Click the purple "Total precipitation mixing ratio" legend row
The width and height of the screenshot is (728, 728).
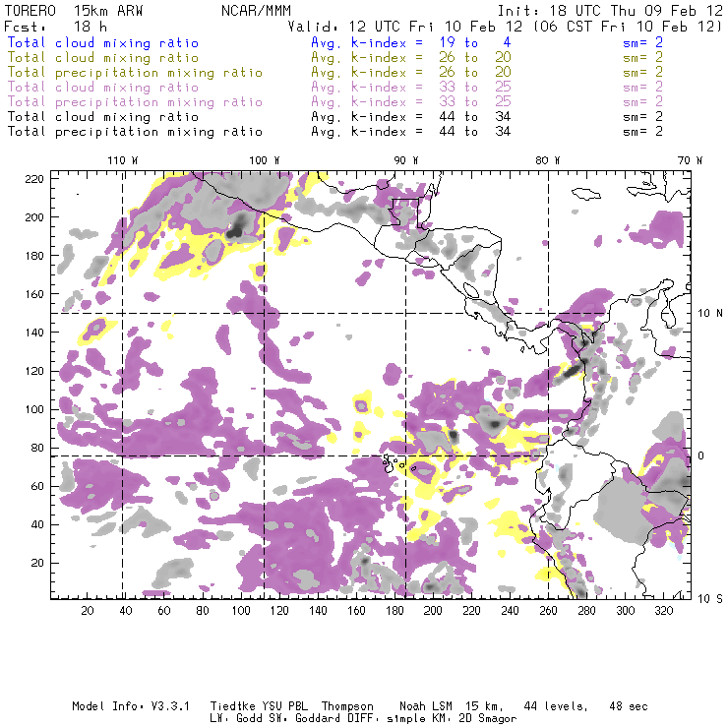[x=135, y=102]
